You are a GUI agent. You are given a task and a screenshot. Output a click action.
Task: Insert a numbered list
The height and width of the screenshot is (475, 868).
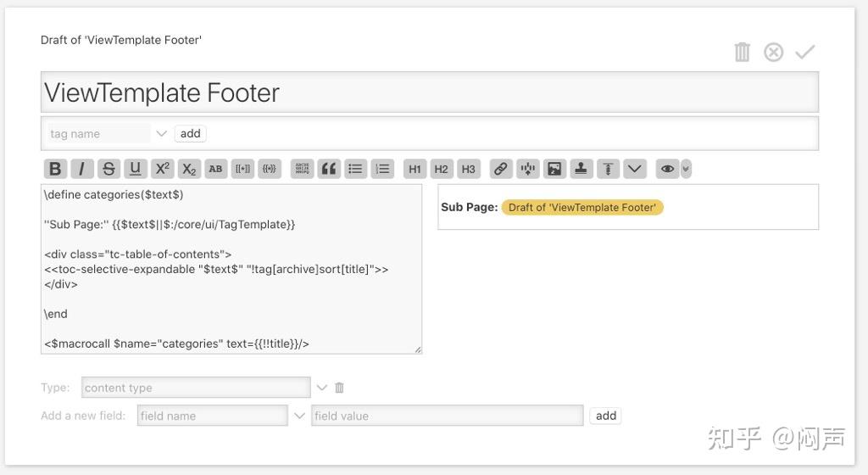point(383,169)
